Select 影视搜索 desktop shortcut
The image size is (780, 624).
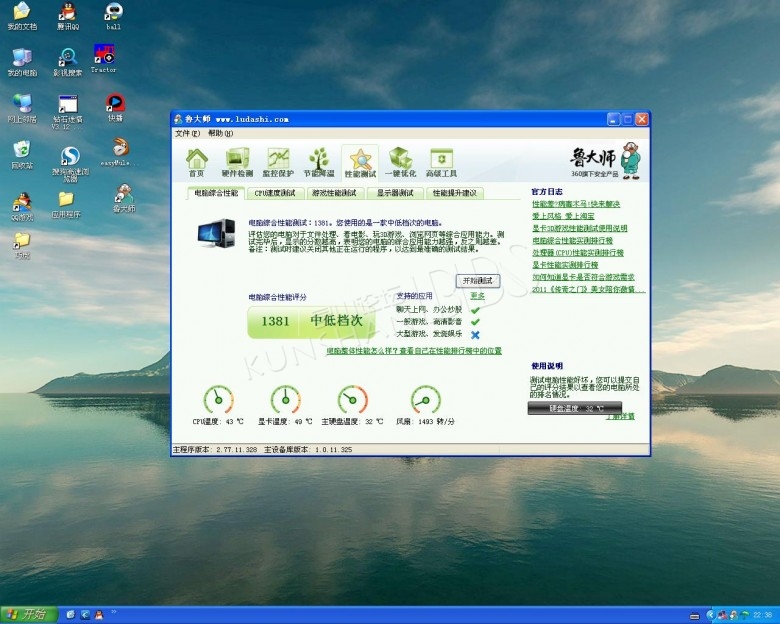click(68, 62)
